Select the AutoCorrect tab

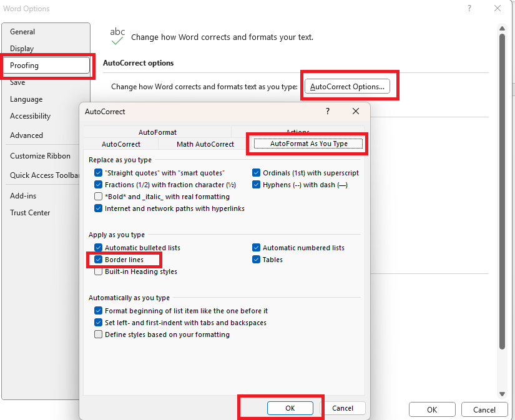[121, 144]
